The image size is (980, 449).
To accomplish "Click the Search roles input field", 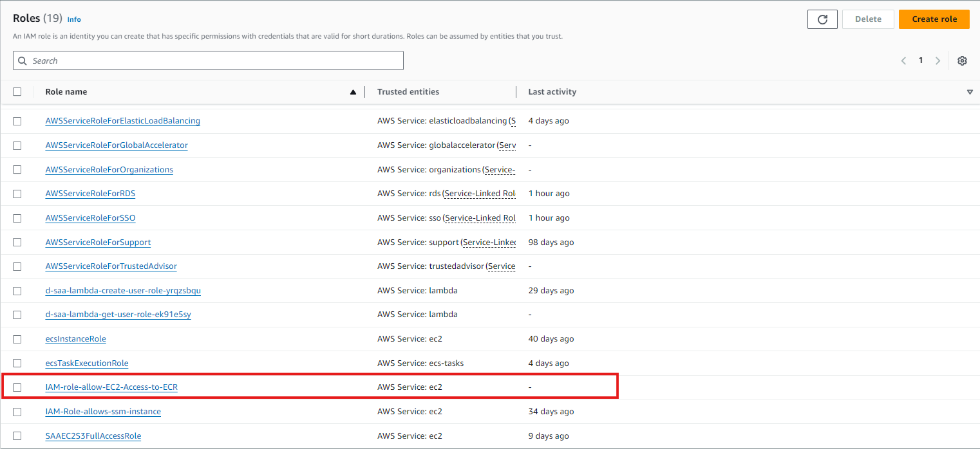I will [x=212, y=60].
